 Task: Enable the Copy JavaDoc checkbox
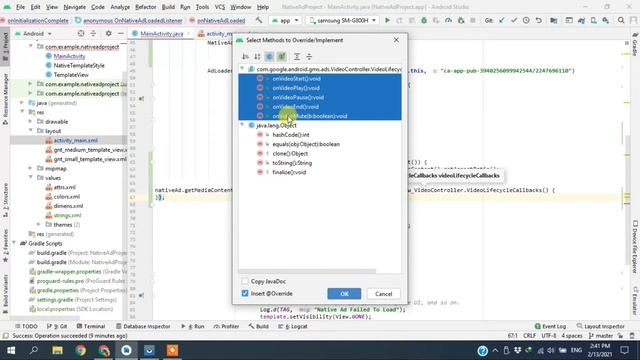[x=245, y=281]
